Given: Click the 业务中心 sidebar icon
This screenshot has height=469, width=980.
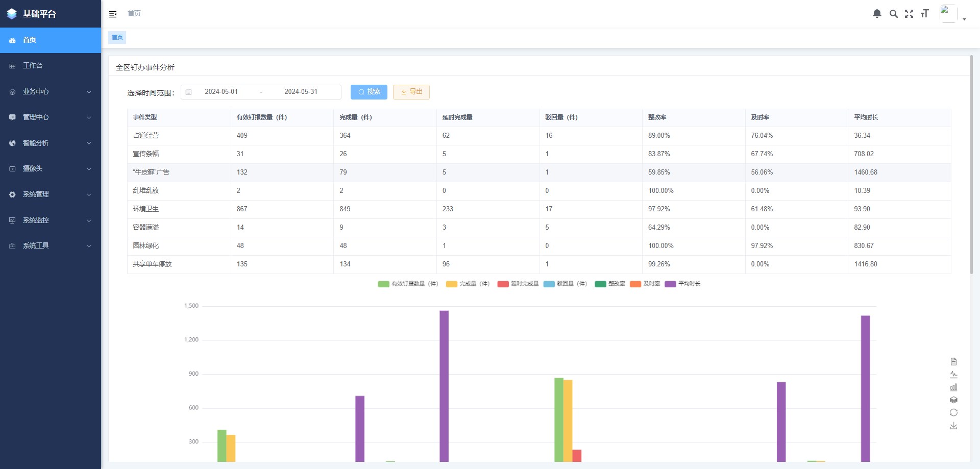Looking at the screenshot, I should [x=12, y=92].
